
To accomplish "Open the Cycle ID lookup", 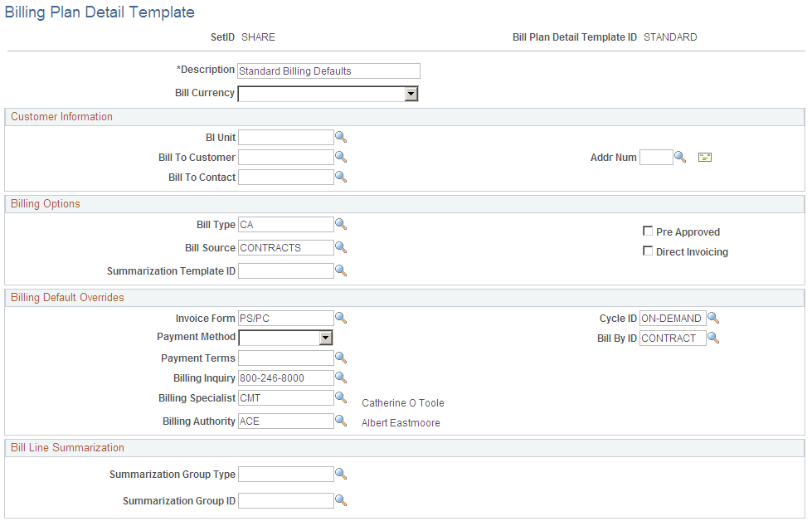I will point(713,318).
